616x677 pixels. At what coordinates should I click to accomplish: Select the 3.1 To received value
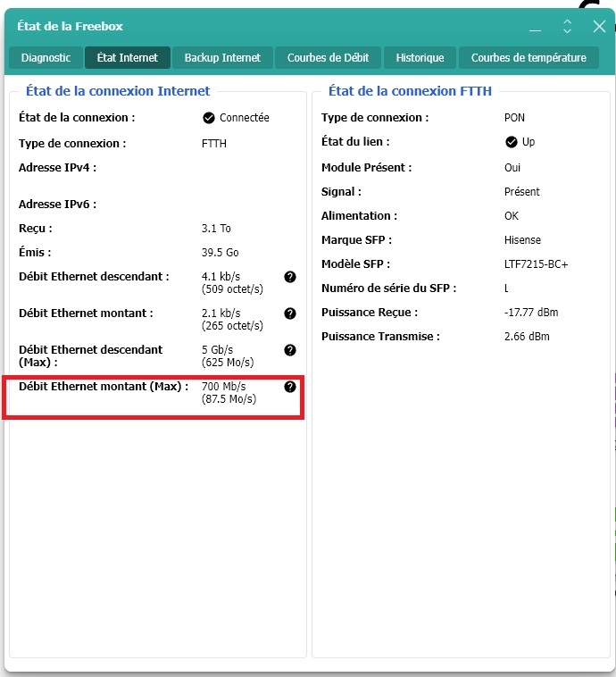click(x=216, y=229)
